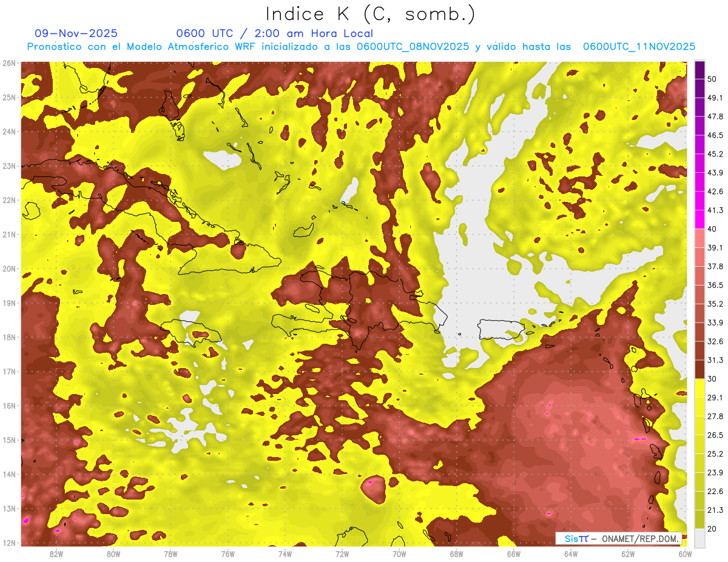Click the colorbar label '49.1'
Screen dimensions: 728x562
tap(716, 98)
